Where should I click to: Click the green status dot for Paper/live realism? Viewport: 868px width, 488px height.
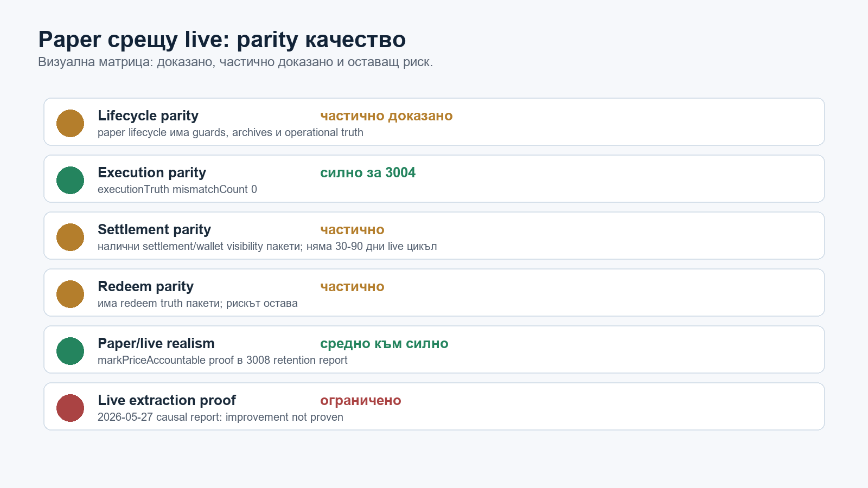coord(70,351)
